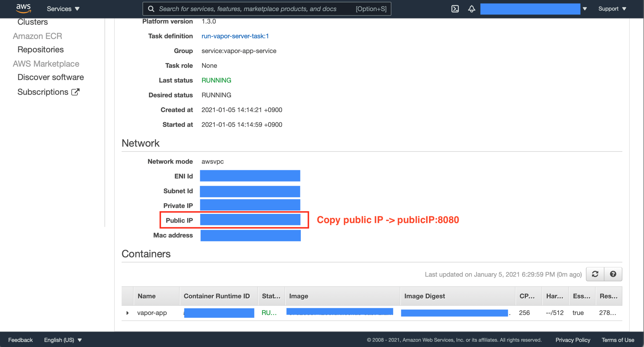
Task: Open Discover software in sidebar
Action: [x=50, y=77]
